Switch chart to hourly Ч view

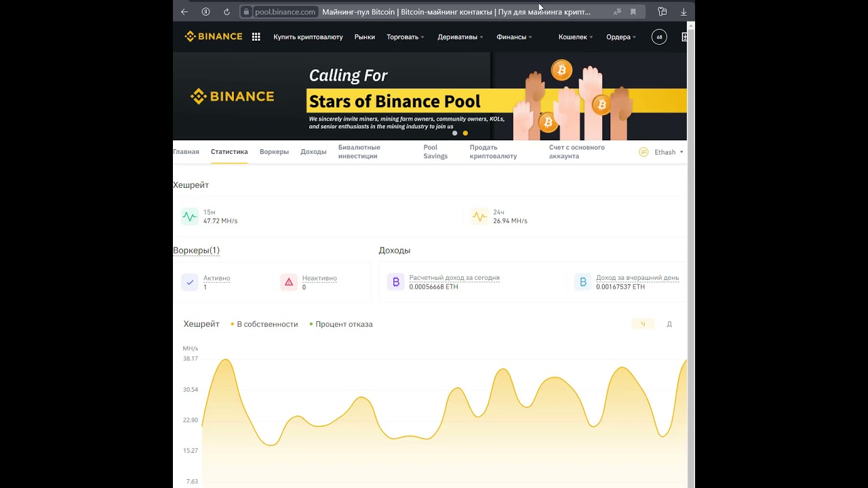[643, 324]
